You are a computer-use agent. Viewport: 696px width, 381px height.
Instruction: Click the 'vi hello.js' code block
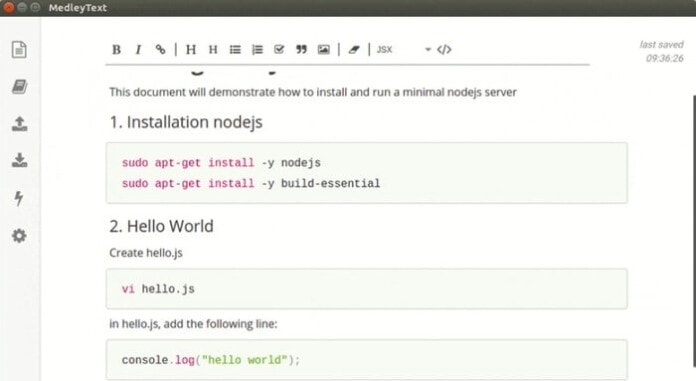click(367, 289)
